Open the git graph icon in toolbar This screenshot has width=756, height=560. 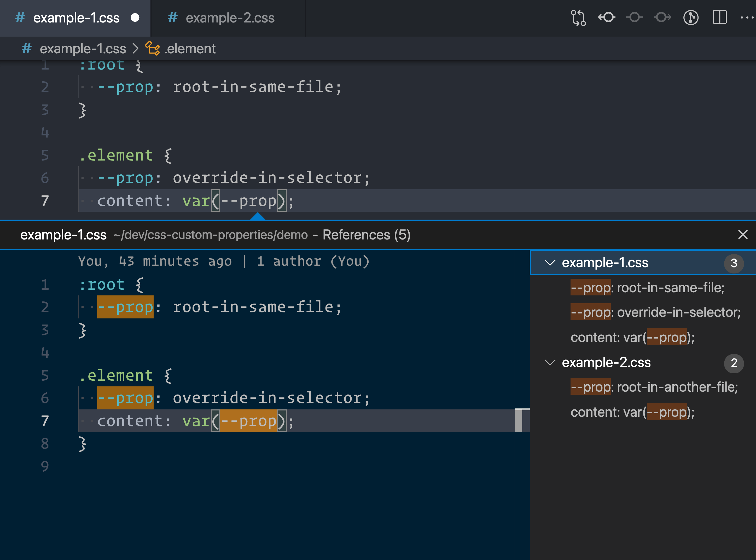pyautogui.click(x=691, y=18)
